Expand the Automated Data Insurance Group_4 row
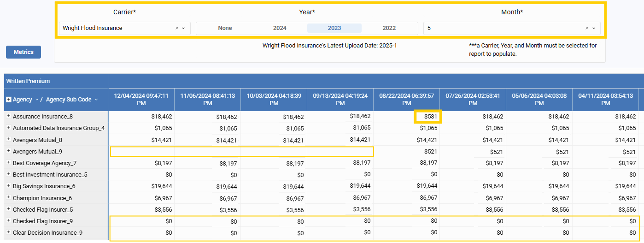The width and height of the screenshot is (644, 243). point(8,128)
